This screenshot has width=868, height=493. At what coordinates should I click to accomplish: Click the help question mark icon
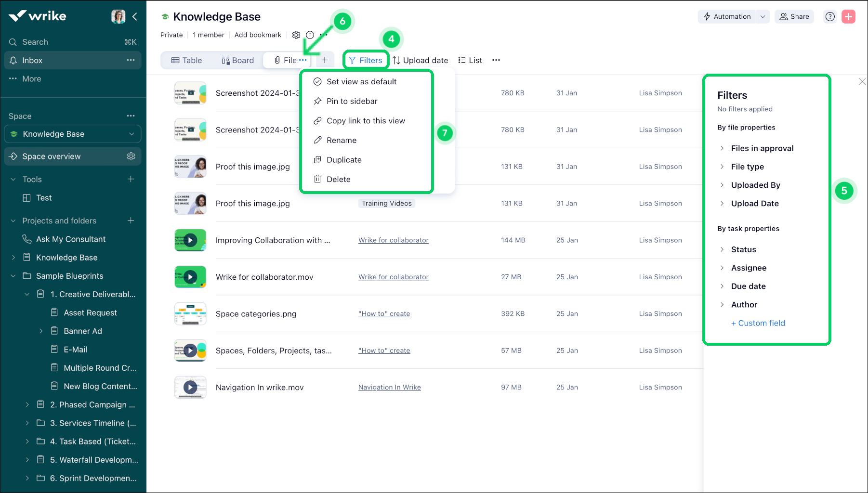[x=830, y=16]
